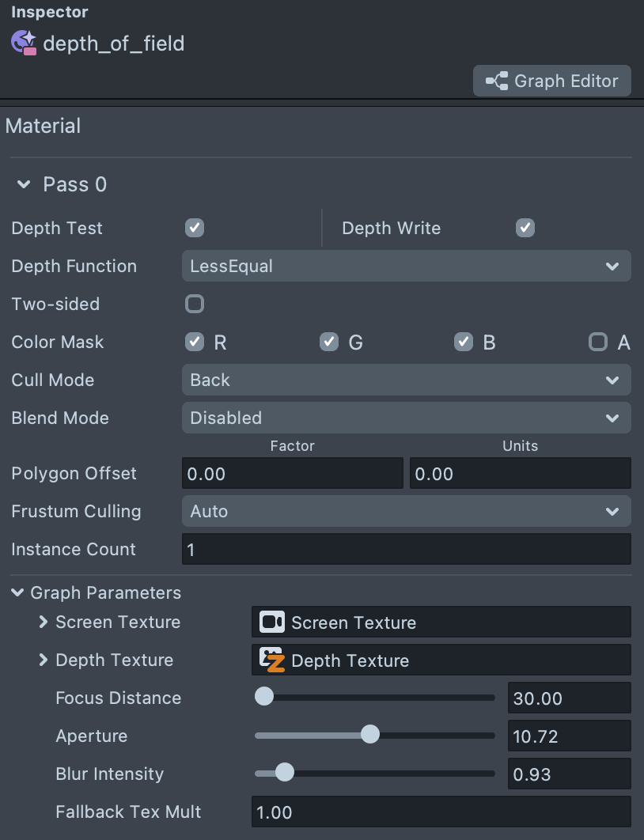Viewport: 644px width, 840px height.
Task: Open the Depth Function dropdown
Action: point(406,267)
